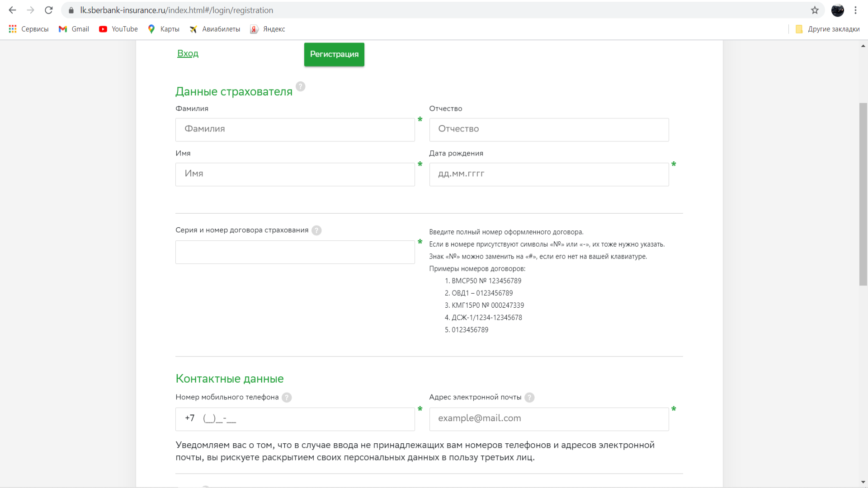Click the scrollbar down arrow
Screen dimensions: 868x488
pos(863,483)
